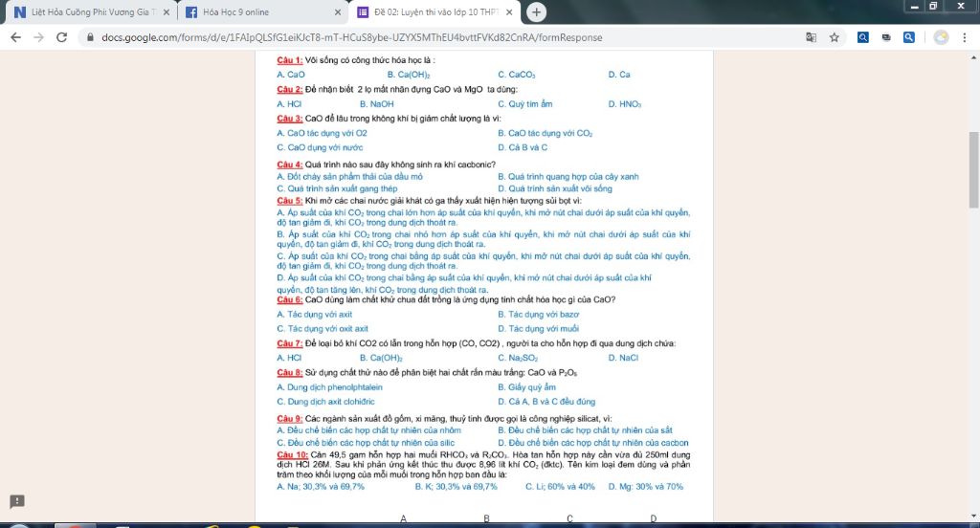980x528 pixels.
Task: Click the Câu 6 heading
Action: (289, 299)
